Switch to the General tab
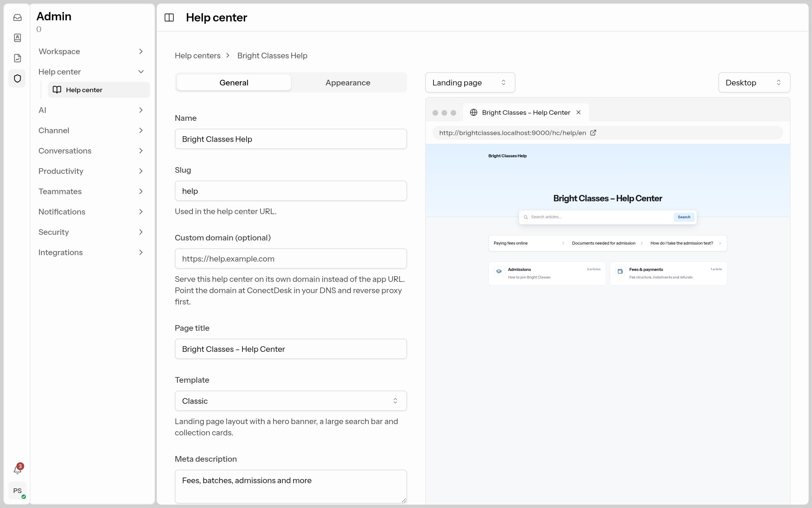The image size is (812, 508). [x=234, y=83]
